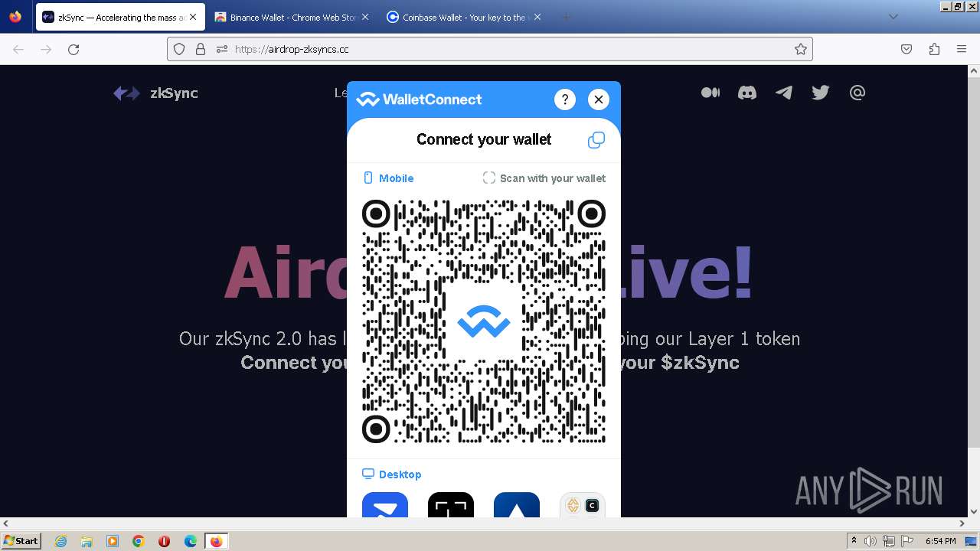The height and width of the screenshot is (551, 980).
Task: Select the Firefox taskbar button
Action: pos(216,541)
